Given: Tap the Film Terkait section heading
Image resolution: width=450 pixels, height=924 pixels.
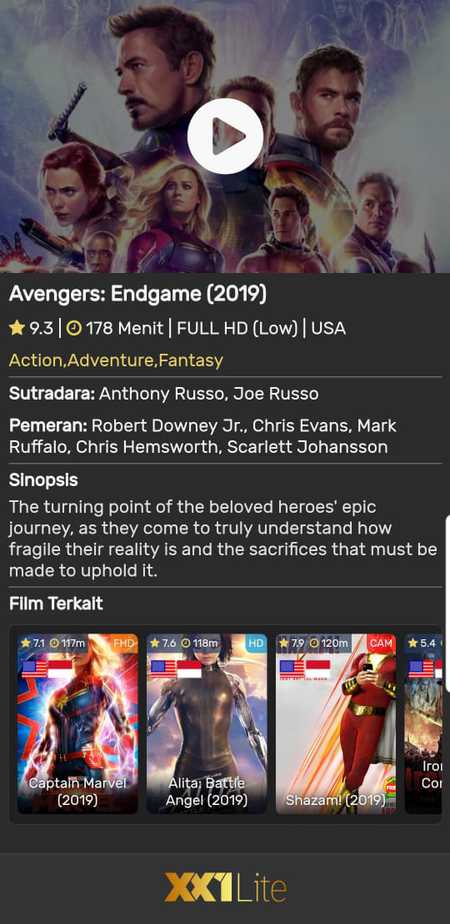Looking at the screenshot, I should pos(56,603).
